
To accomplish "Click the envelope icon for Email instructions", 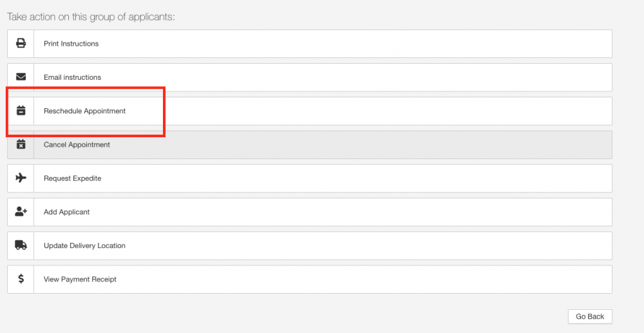I will 21,77.
